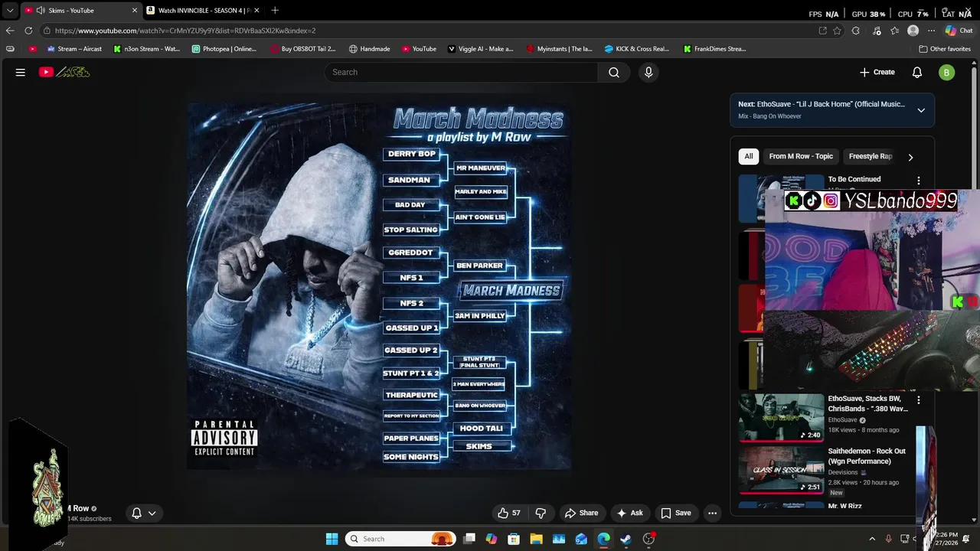
Task: Open the account avatar menu
Action: point(947,73)
